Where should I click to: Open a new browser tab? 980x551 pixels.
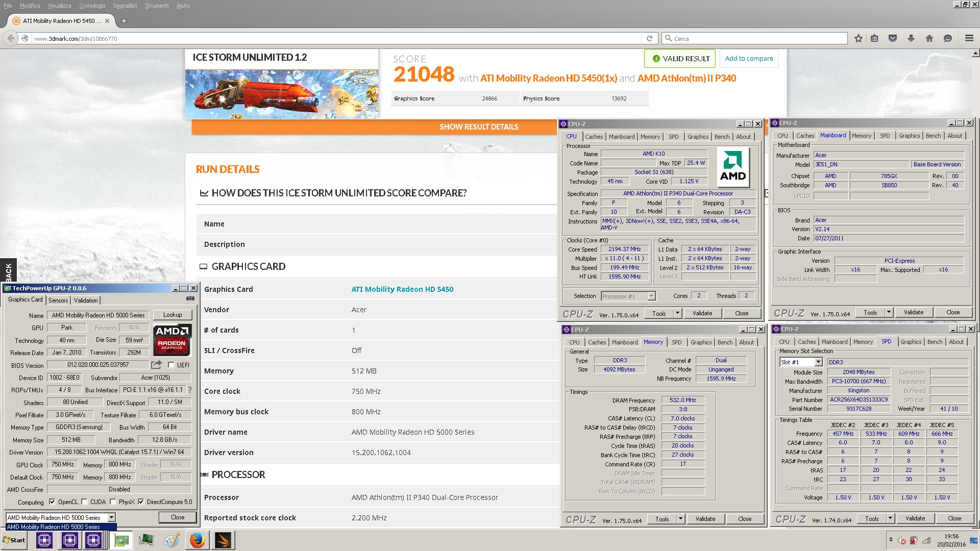click(124, 21)
